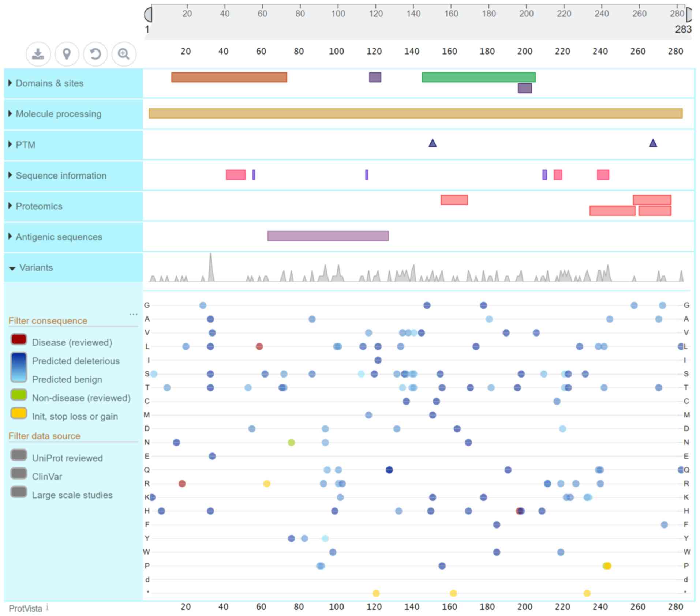
Task: Expand the Domains & sites track
Action: pyautogui.click(x=49, y=83)
